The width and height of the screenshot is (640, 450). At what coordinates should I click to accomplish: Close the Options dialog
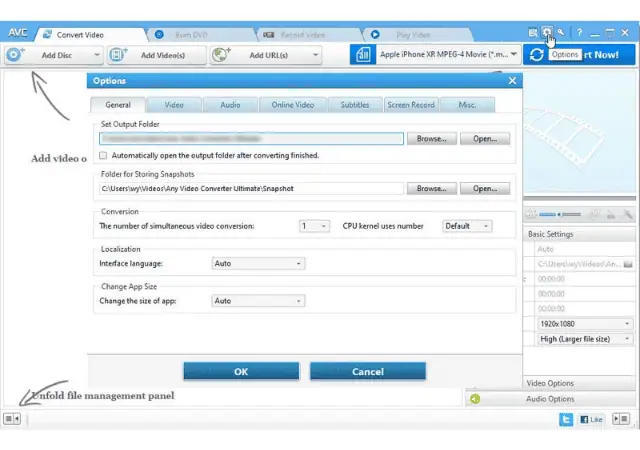[512, 80]
